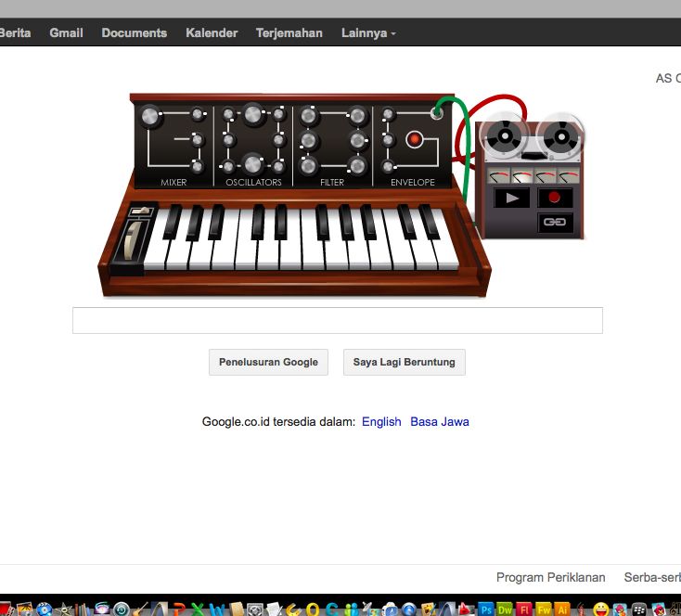Open Kalender from the top bar
The image size is (681, 616).
[x=212, y=33]
